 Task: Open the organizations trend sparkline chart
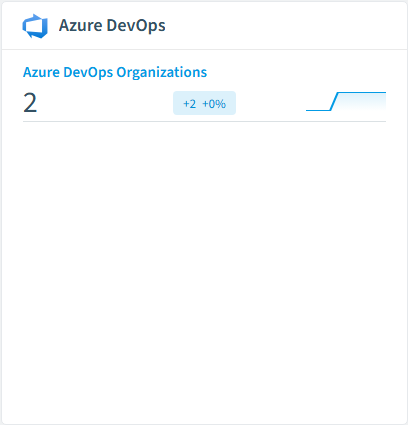pos(346,101)
